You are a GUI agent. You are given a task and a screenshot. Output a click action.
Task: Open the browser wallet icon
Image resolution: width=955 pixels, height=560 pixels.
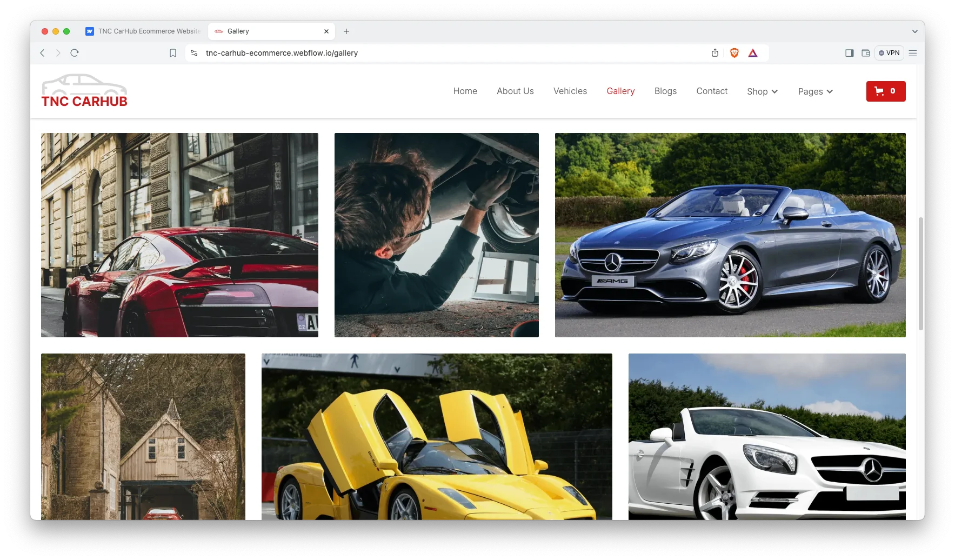coord(866,52)
